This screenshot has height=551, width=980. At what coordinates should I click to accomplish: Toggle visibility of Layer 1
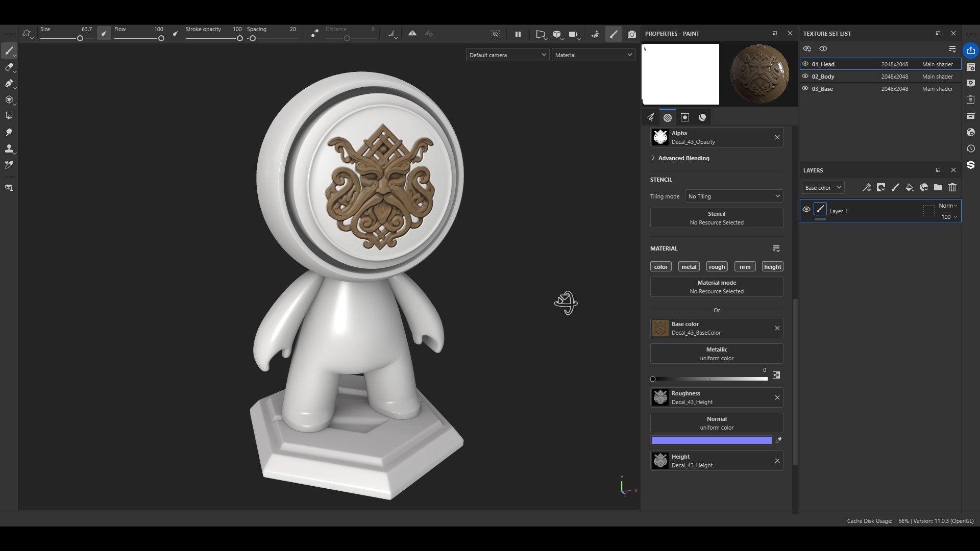click(x=806, y=210)
